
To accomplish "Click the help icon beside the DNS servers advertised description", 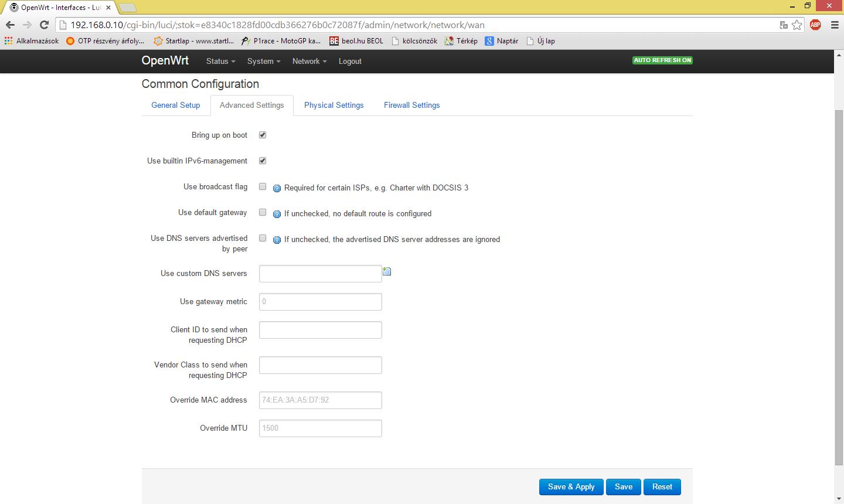I will pyautogui.click(x=277, y=240).
